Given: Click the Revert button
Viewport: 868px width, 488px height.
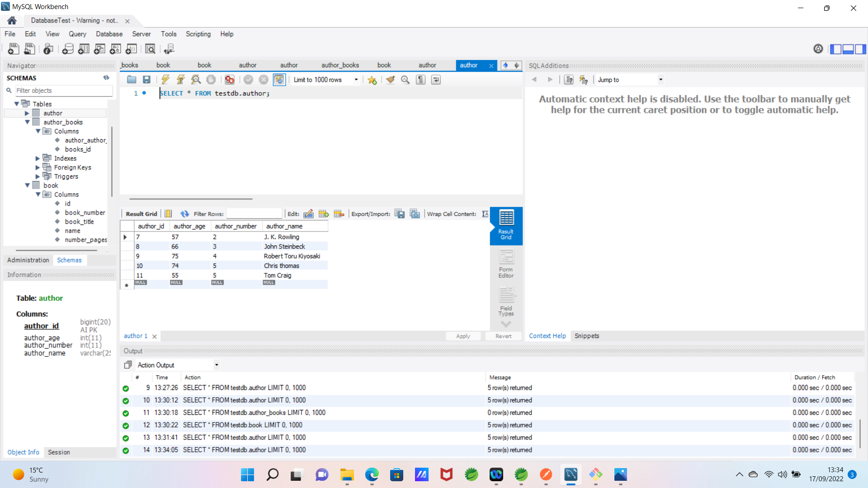Looking at the screenshot, I should pos(503,336).
